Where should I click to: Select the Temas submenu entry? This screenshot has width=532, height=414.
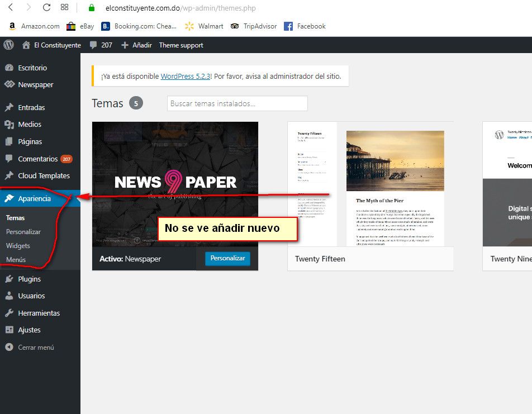point(15,218)
